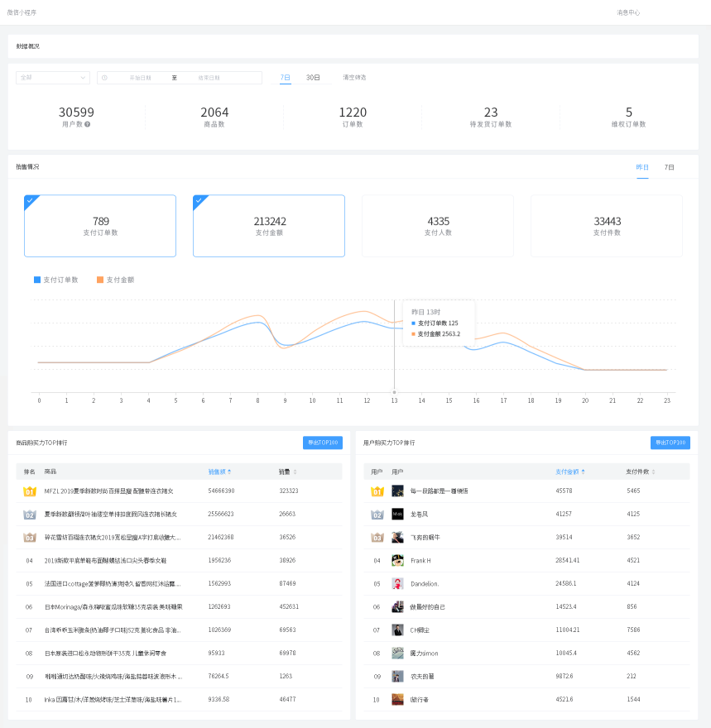The width and height of the screenshot is (711, 728).
Task: Sort product table by 销量 arrows
Action: [x=295, y=472]
